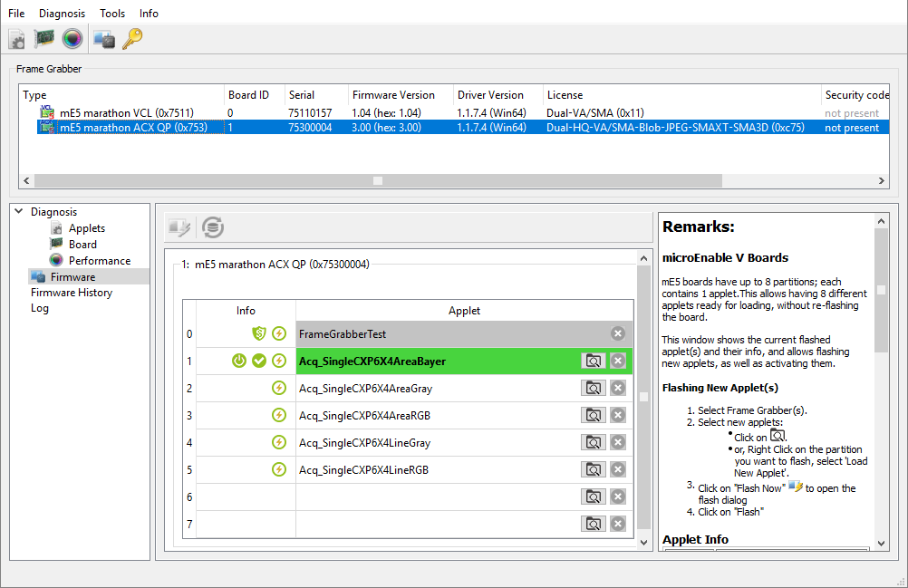Click the Remarks panel scroll-up arrow
The width and height of the screenshot is (908, 588).
882,221
